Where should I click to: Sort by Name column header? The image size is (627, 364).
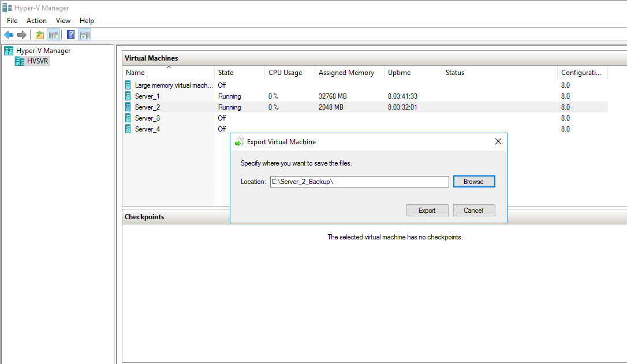tap(169, 73)
